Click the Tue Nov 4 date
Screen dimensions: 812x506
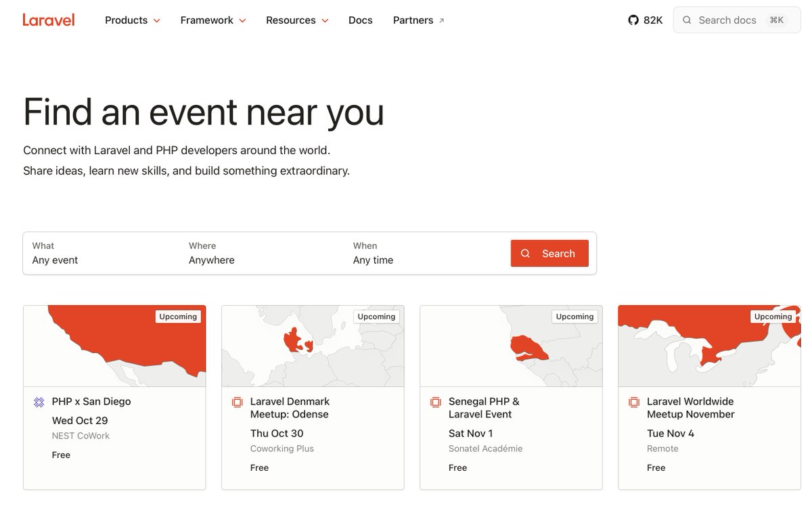pyautogui.click(x=671, y=434)
